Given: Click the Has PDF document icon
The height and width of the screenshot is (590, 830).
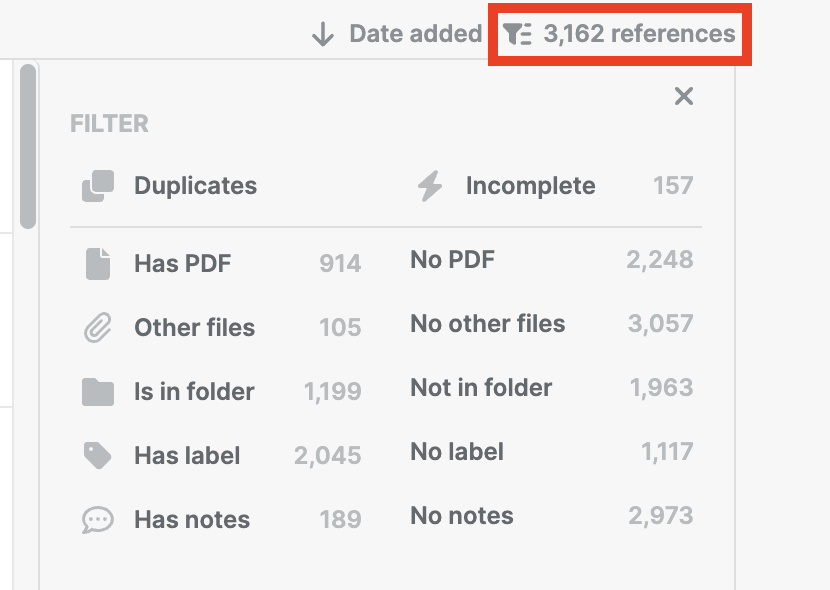Looking at the screenshot, I should click(98, 264).
